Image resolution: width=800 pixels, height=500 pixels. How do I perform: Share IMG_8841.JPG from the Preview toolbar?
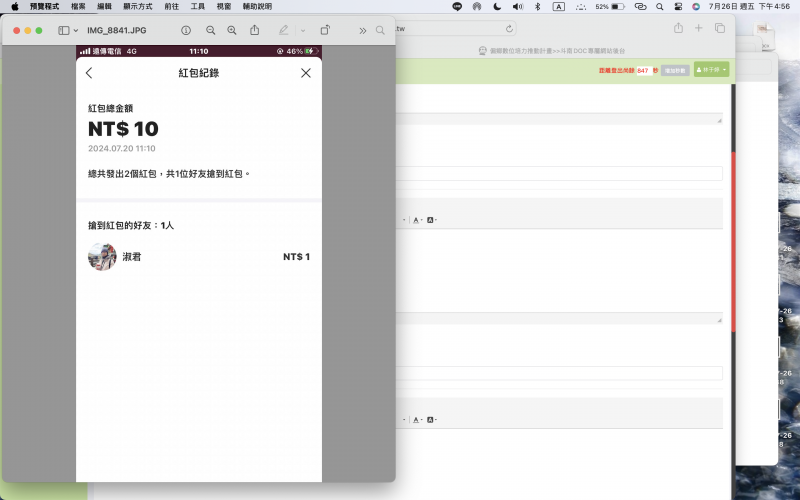point(255,30)
